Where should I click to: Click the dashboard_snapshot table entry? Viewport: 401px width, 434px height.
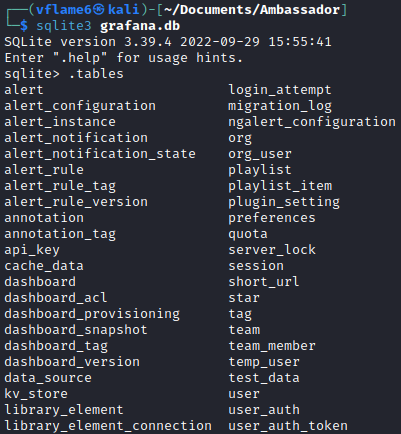tap(76, 330)
